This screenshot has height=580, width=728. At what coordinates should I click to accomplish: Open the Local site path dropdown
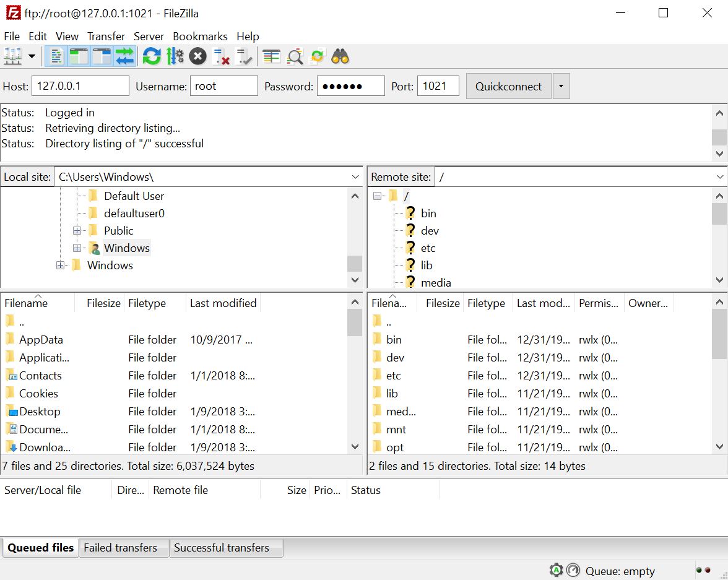point(355,177)
